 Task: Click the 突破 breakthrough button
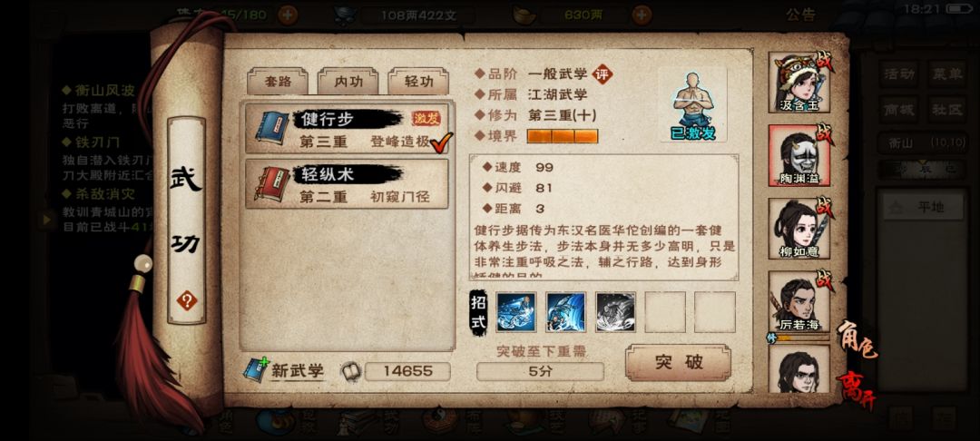pyautogui.click(x=678, y=362)
